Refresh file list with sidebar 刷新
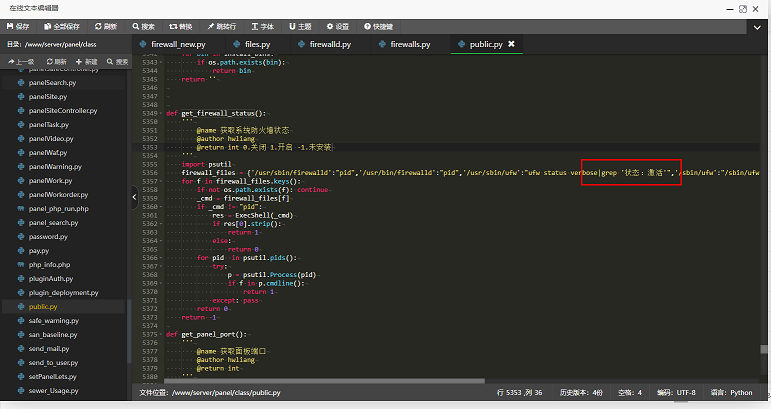 click(x=57, y=61)
